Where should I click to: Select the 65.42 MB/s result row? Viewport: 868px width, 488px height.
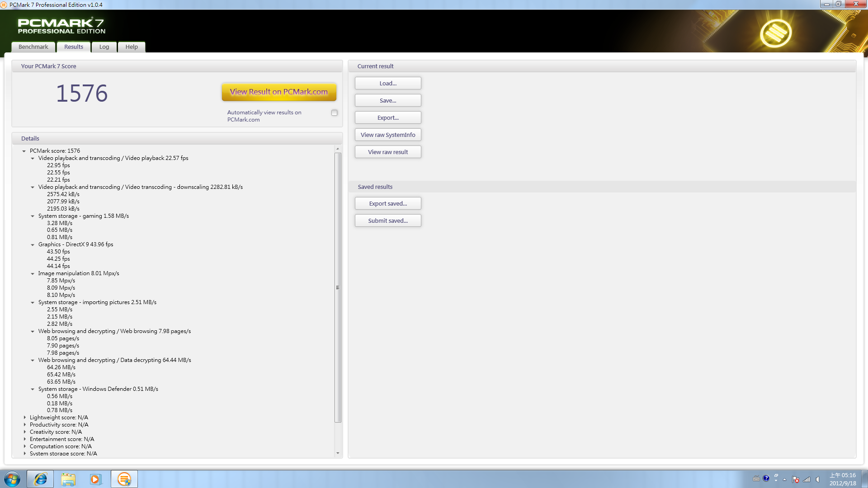pos(61,375)
